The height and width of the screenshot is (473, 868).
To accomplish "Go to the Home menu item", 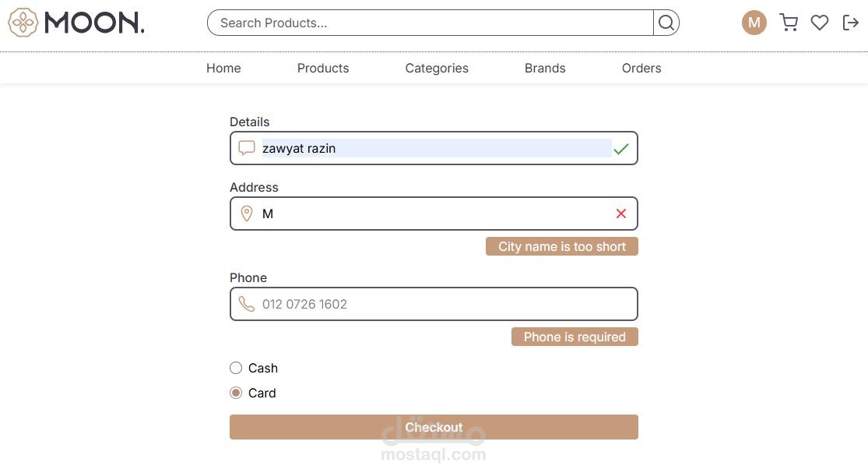I will point(223,68).
